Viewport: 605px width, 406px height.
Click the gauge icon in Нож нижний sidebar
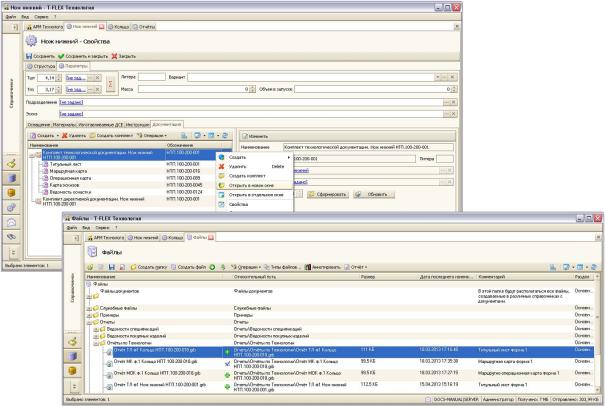(12, 222)
